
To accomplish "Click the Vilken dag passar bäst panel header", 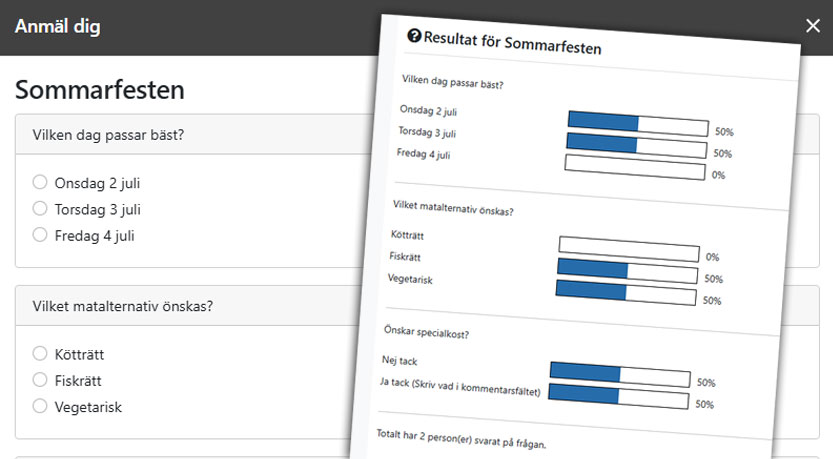I will 180,135.
